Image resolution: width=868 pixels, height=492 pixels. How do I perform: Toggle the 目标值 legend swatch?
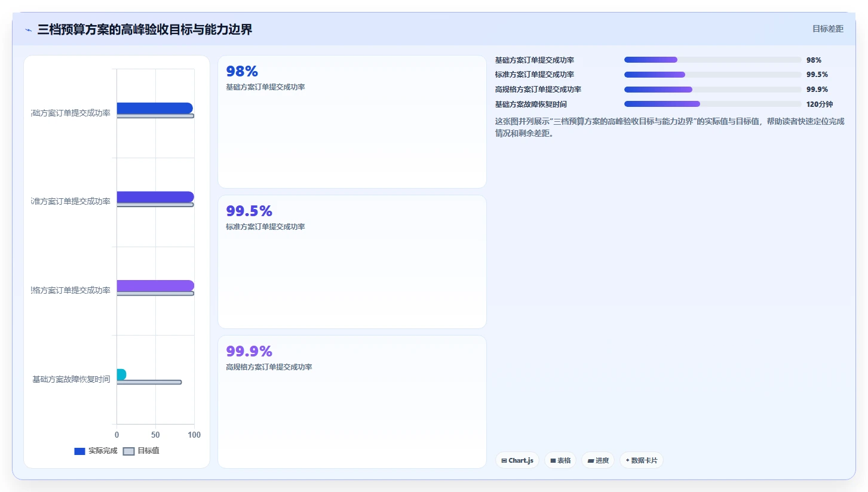[128, 451]
